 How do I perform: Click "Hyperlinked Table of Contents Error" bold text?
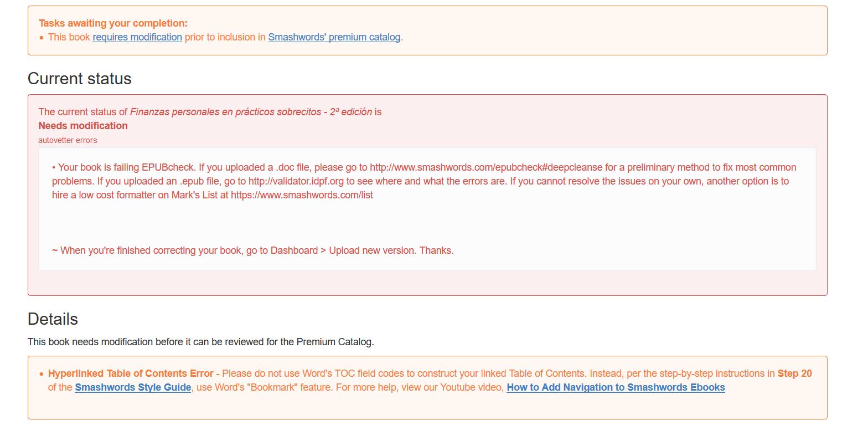tap(131, 373)
